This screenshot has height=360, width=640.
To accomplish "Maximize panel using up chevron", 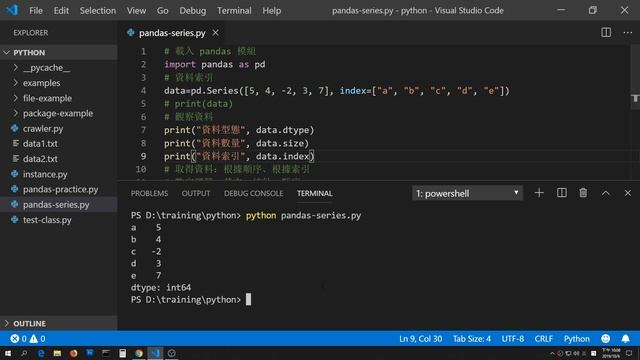I will (x=605, y=193).
